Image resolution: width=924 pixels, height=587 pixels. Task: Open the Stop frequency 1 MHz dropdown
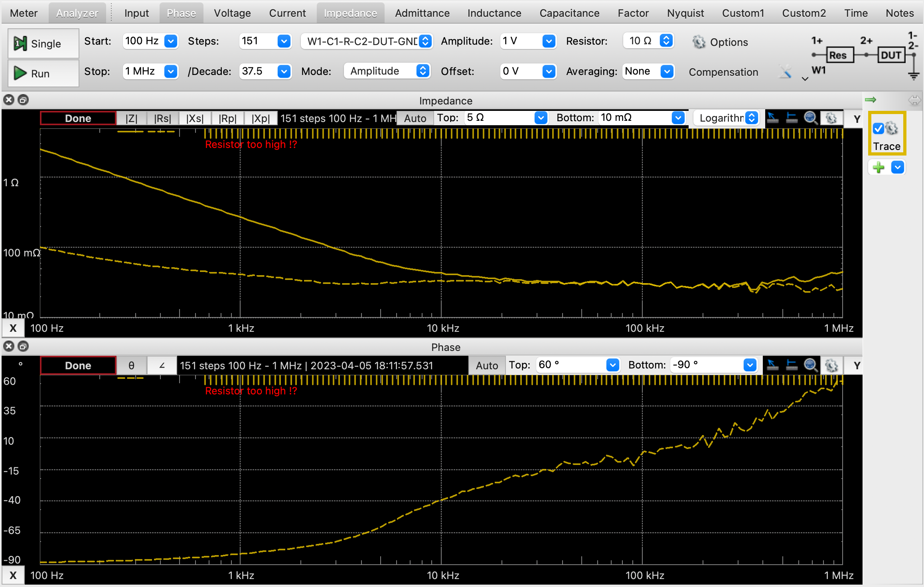(171, 71)
